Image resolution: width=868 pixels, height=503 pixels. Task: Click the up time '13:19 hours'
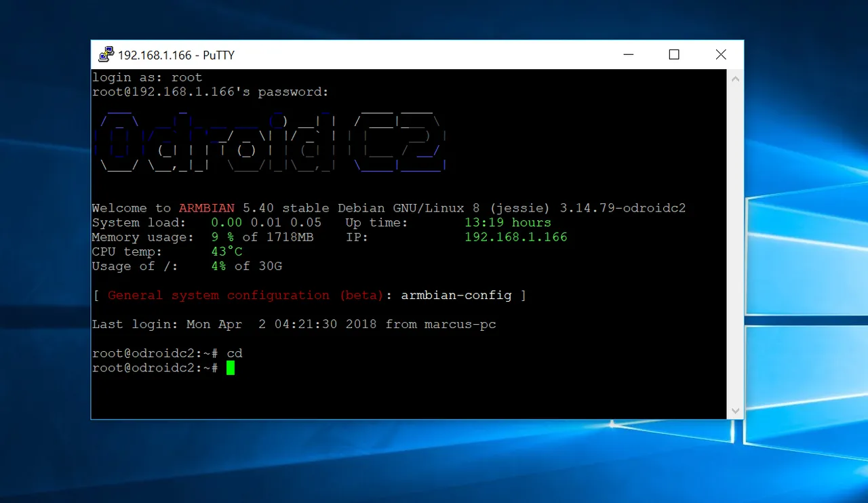pos(508,222)
